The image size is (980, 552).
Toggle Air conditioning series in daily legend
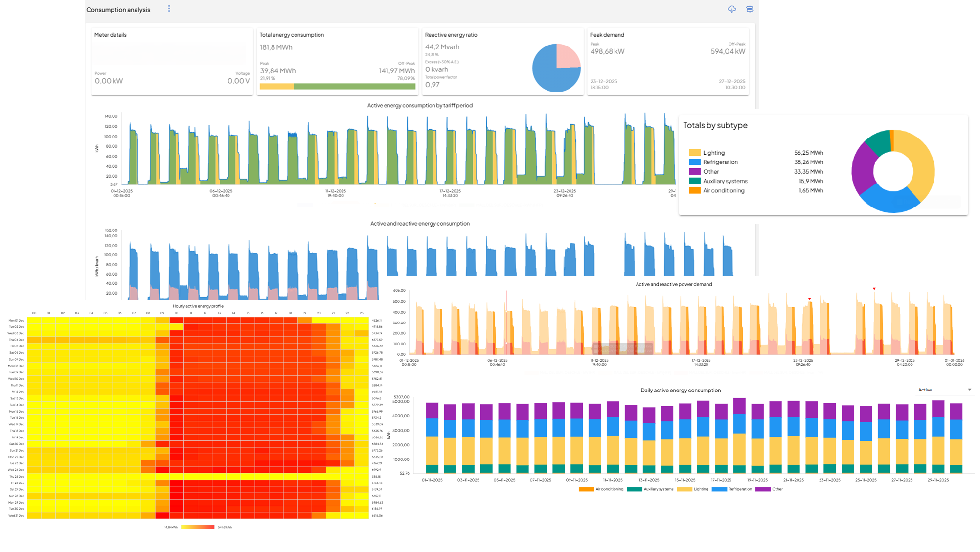[586, 489]
